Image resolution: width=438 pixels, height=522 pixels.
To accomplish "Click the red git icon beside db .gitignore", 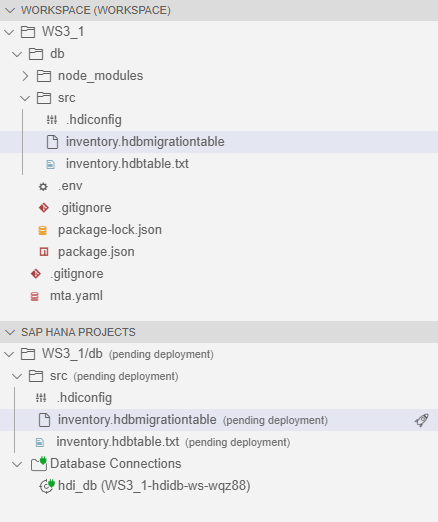I will click(x=44, y=208).
